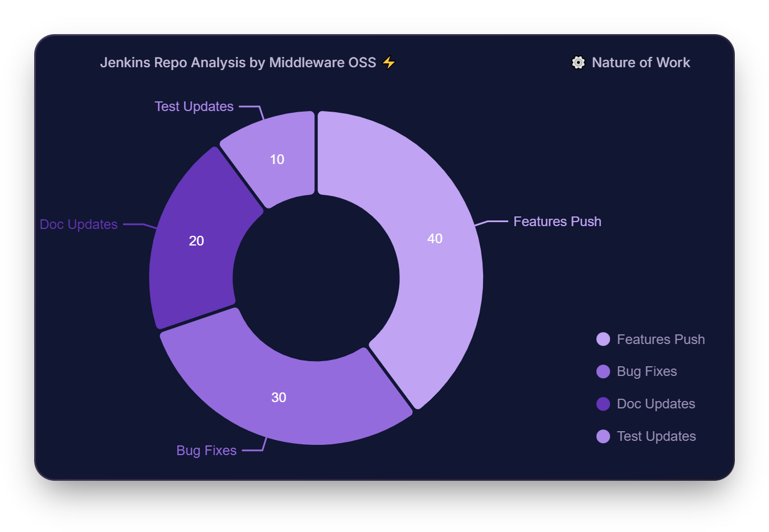Toggle the Doc Updates legend label

(x=656, y=404)
